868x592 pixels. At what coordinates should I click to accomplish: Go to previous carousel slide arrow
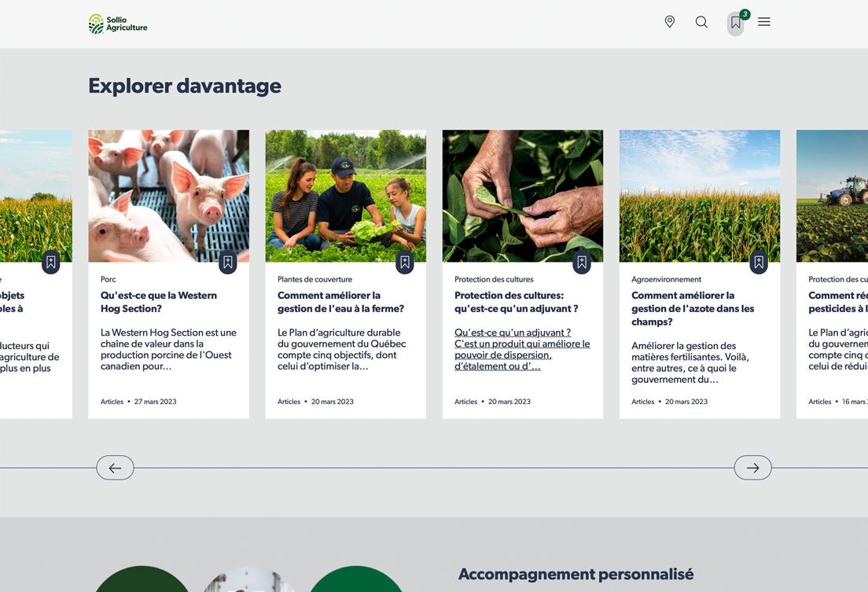pos(115,468)
